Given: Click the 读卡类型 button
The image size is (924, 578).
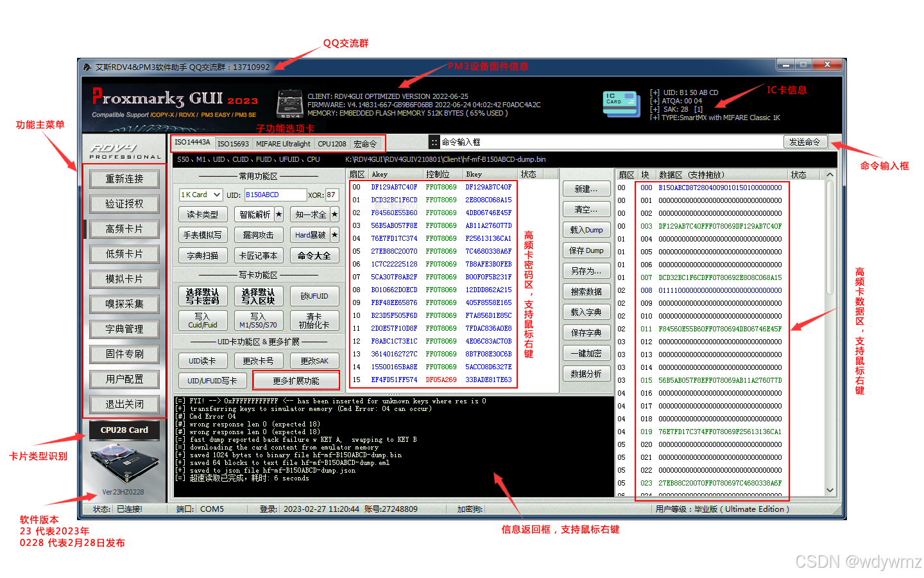Looking at the screenshot, I should point(203,214).
